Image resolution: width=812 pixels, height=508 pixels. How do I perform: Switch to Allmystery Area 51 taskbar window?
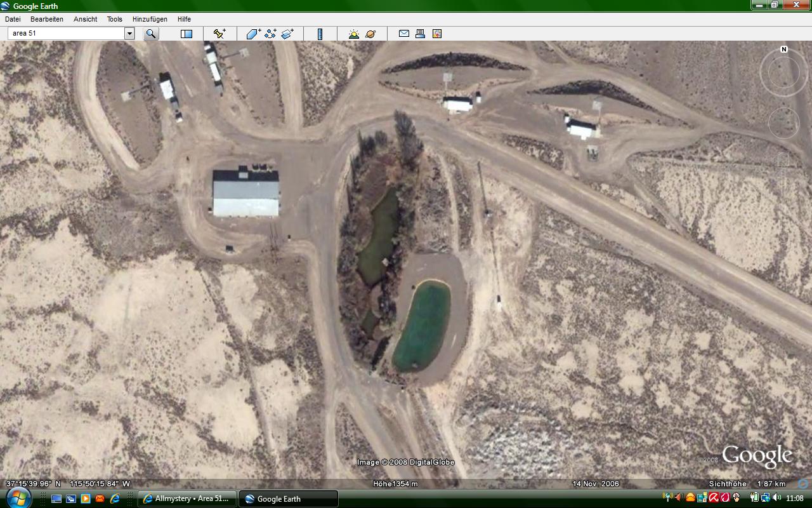tap(187, 498)
